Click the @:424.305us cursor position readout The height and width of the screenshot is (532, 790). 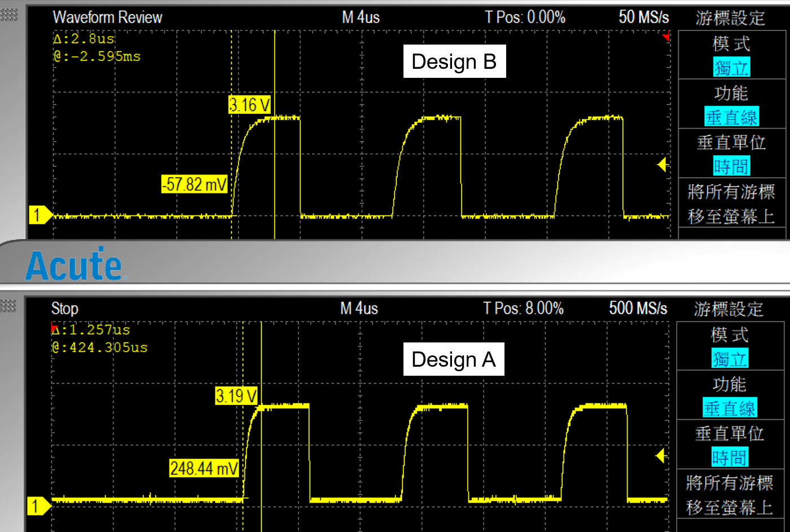point(99,348)
